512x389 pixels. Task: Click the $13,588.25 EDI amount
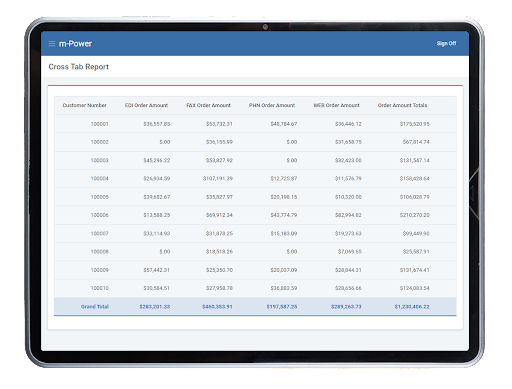click(x=157, y=215)
